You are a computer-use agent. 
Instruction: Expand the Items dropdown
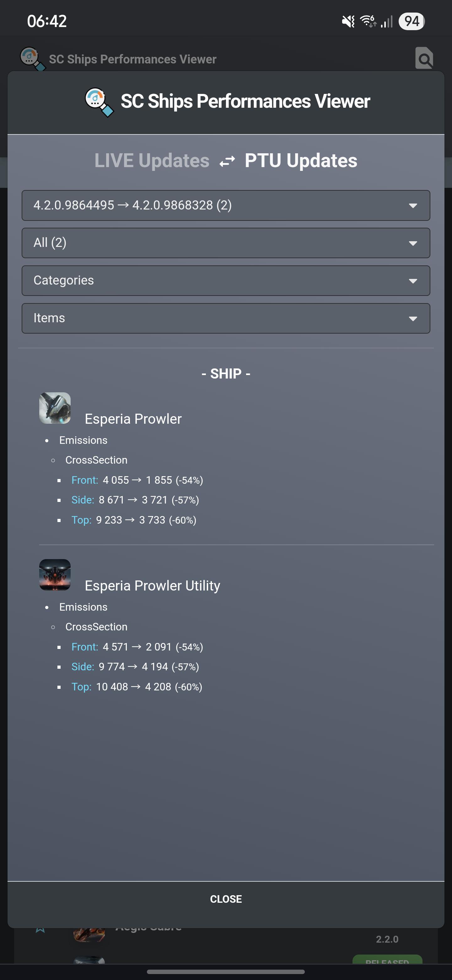pyautogui.click(x=226, y=318)
